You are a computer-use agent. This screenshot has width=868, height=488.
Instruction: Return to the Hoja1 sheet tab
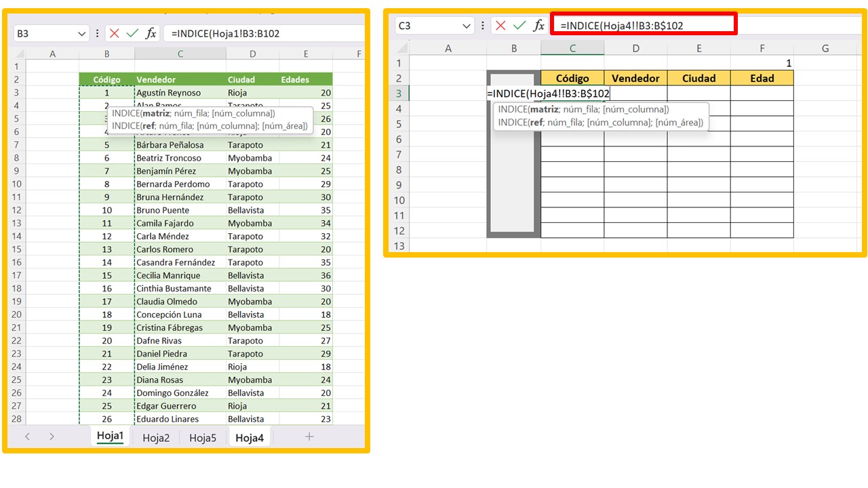click(109, 437)
